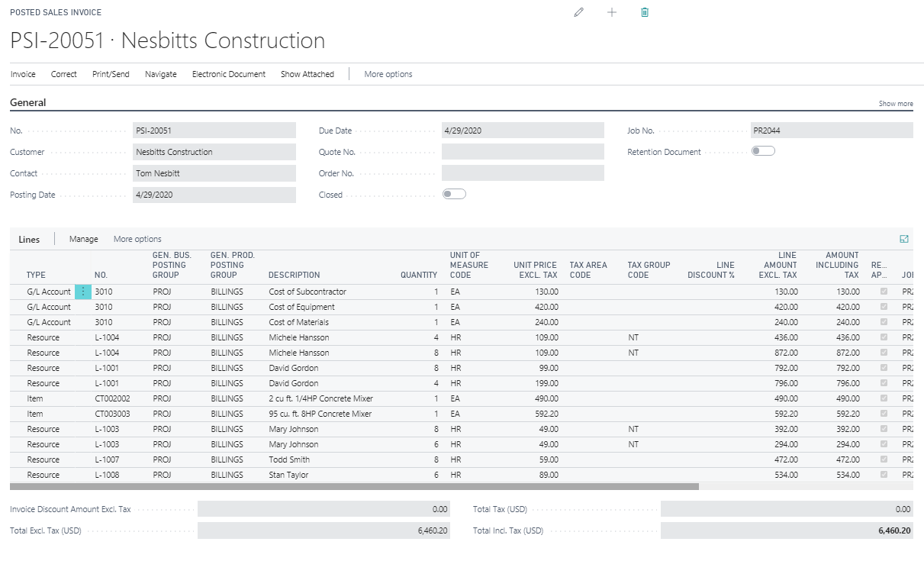Click Show more in General section
924x561 pixels.
(x=895, y=104)
